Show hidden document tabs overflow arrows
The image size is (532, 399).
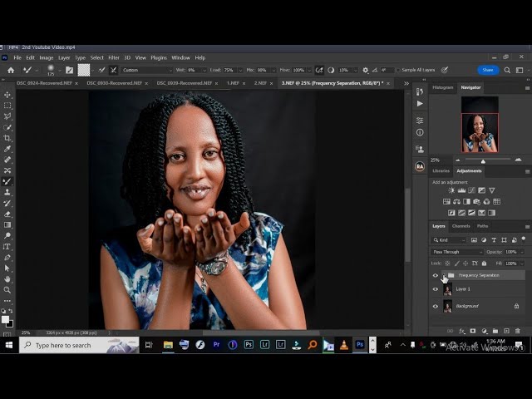[x=406, y=83]
